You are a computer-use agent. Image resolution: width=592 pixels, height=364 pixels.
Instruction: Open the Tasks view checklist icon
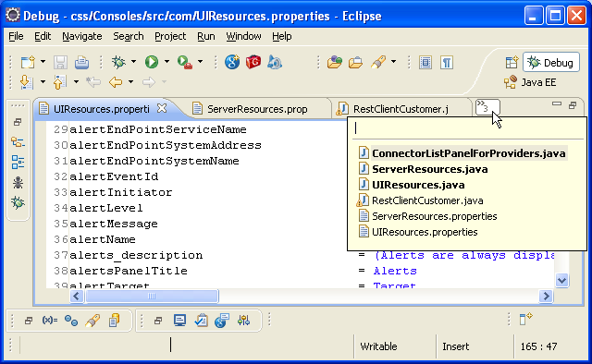click(201, 321)
